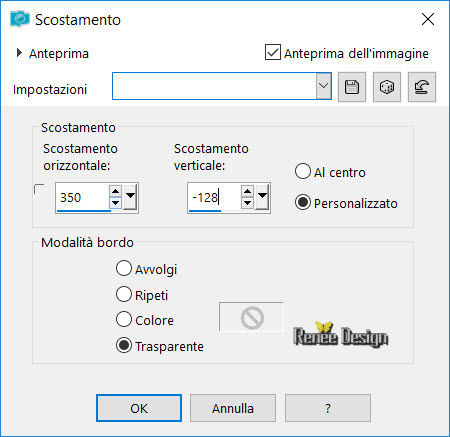
Task: Select the Colore edge mode option
Action: (x=124, y=319)
